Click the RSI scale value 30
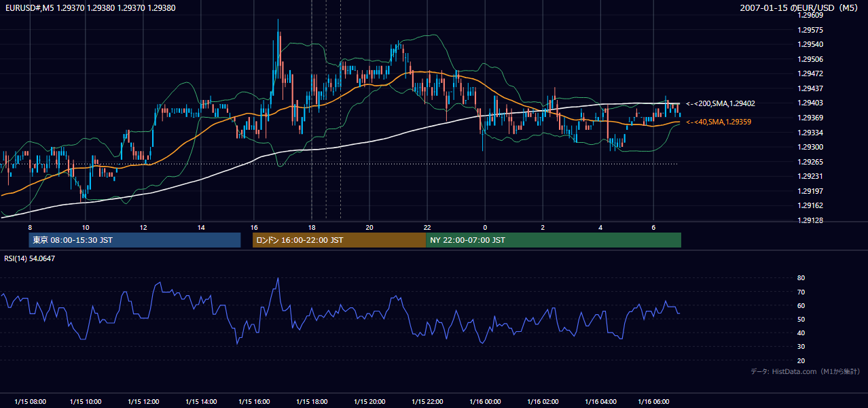This screenshot has width=868, height=408. pos(801,347)
